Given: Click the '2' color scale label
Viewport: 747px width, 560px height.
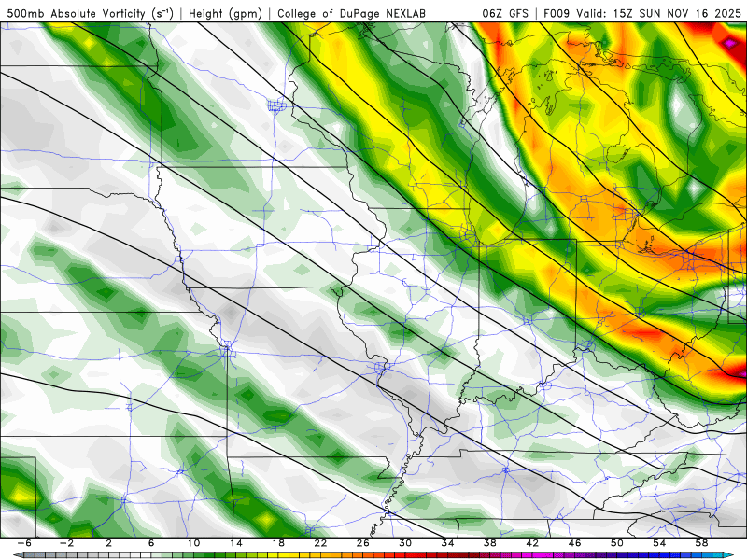Looking at the screenshot, I should (109, 543).
